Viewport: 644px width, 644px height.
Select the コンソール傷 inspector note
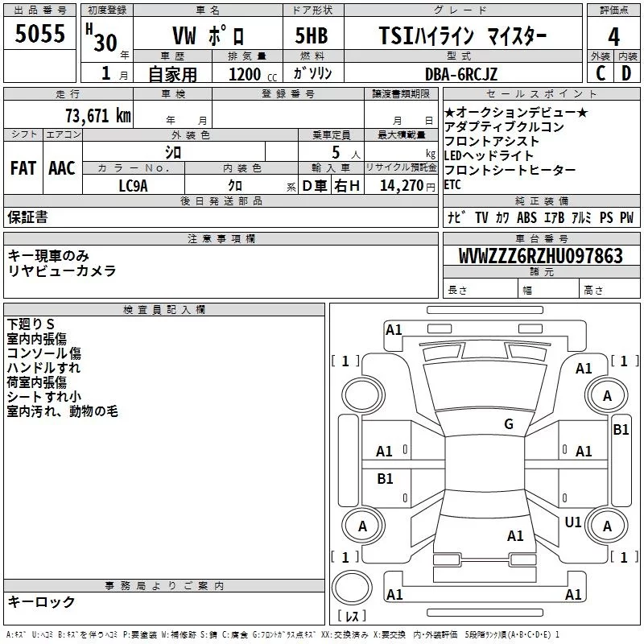click(x=44, y=353)
